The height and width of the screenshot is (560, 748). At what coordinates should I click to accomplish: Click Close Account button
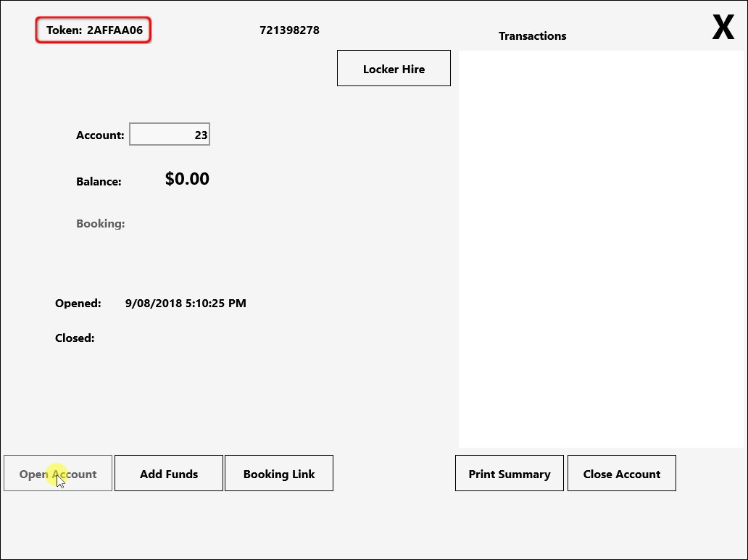pos(622,473)
